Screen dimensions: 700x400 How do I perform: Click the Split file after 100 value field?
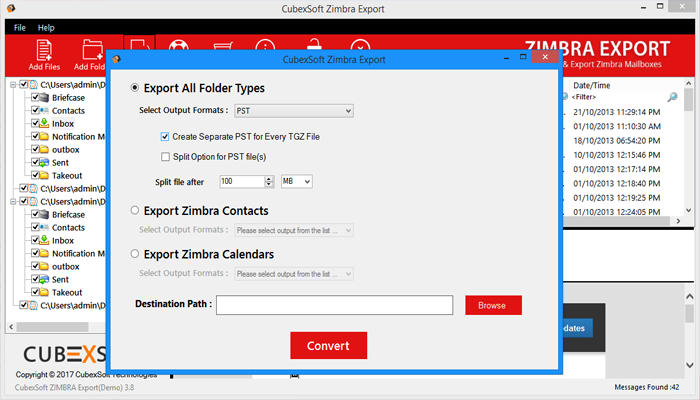point(242,181)
